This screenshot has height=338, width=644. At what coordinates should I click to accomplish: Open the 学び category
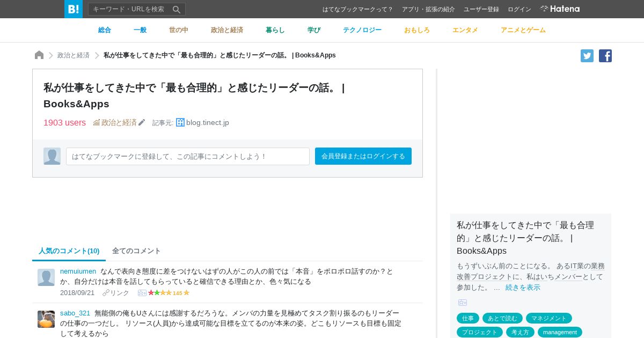314,30
